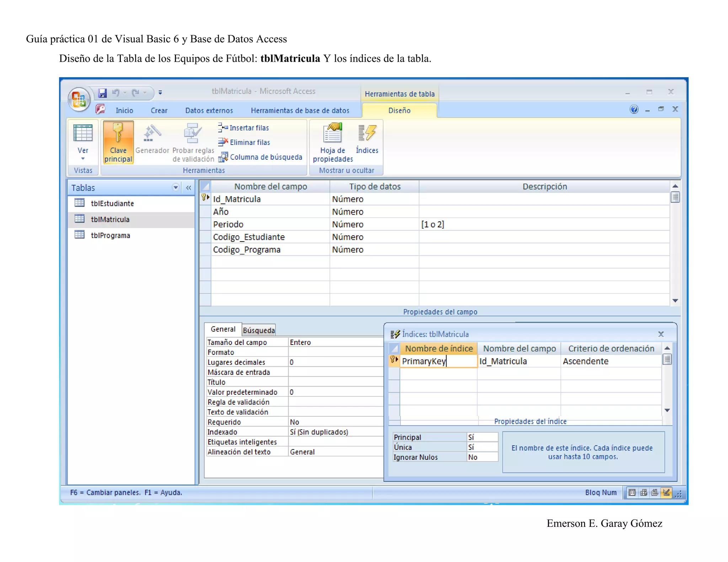Viewport: 728px width, 562px height.
Task: Click the Generador wand icon
Action: (152, 134)
